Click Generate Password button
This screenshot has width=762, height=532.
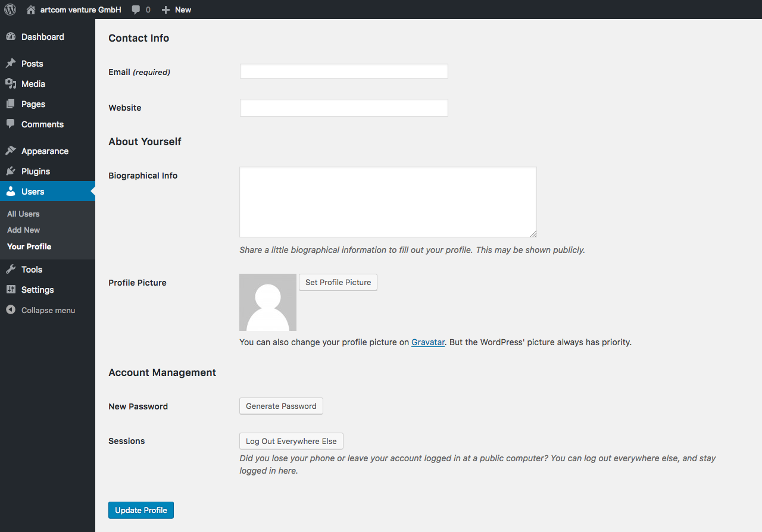click(281, 406)
